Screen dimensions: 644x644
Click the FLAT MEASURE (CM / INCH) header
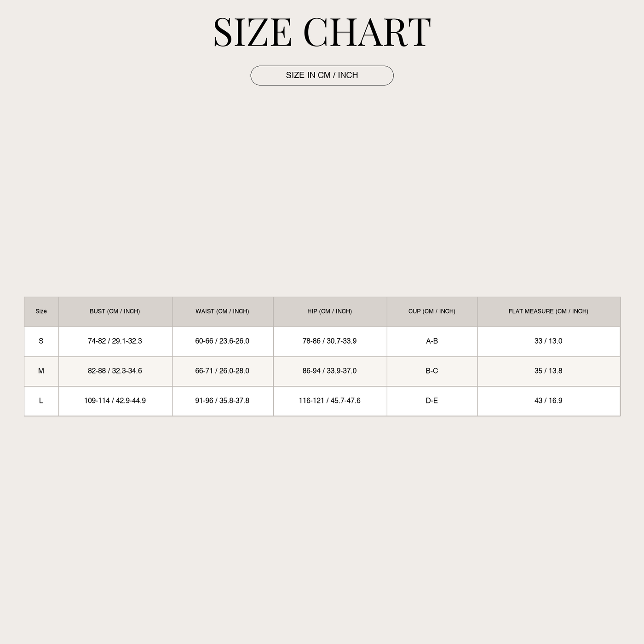coord(549,312)
